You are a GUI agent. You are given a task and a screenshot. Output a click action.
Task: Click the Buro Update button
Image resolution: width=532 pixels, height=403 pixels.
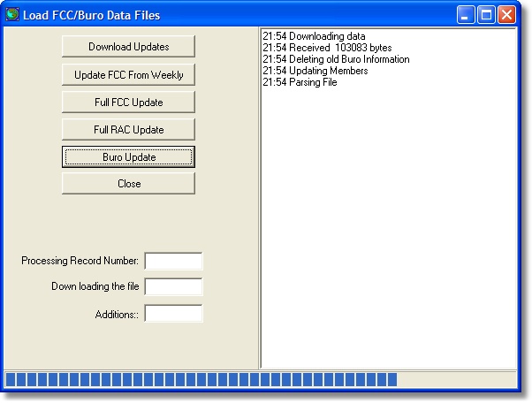point(128,156)
